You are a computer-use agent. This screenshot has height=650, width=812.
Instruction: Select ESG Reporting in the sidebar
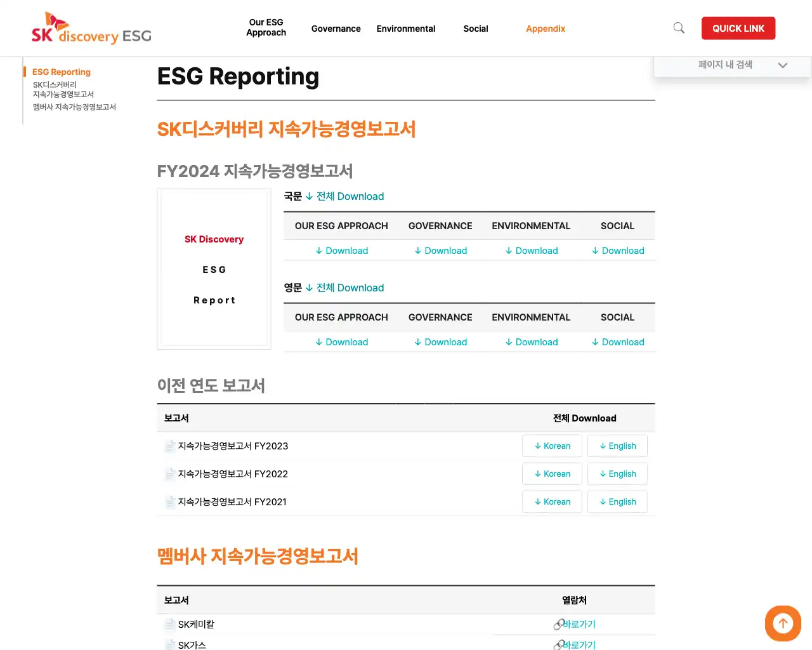click(x=62, y=72)
